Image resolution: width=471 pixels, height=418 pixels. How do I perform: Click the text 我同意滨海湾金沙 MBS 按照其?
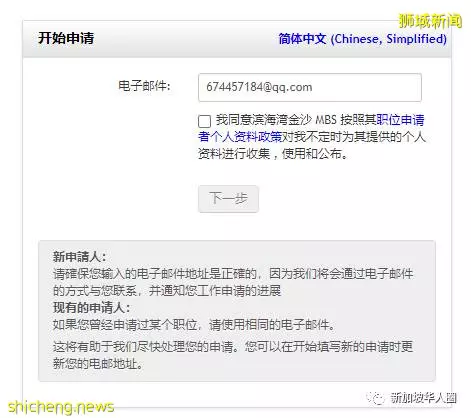tap(296, 120)
